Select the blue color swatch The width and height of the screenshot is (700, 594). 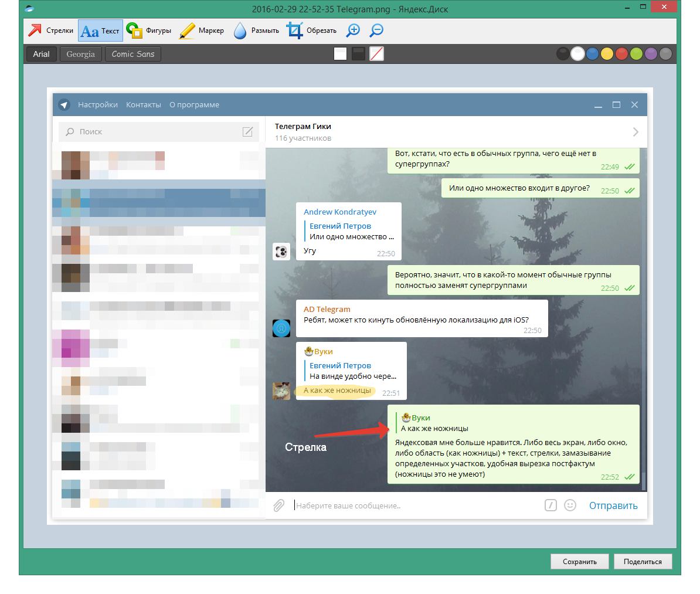click(592, 53)
